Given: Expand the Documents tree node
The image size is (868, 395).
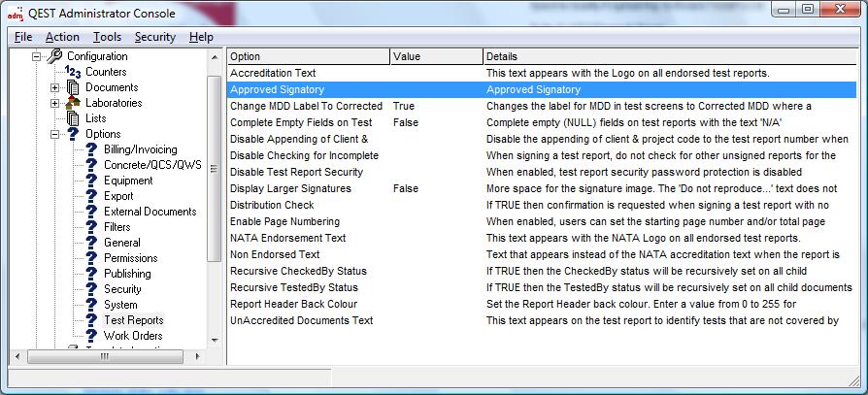Looking at the screenshot, I should [55, 87].
